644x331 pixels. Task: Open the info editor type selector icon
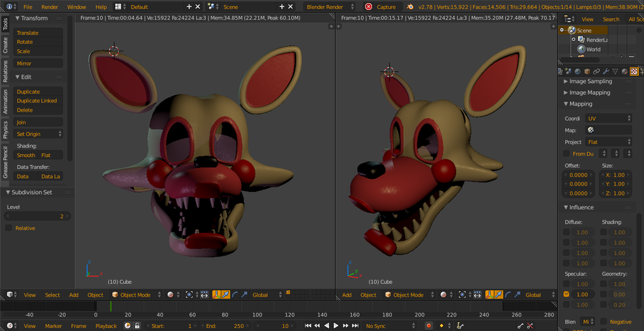[x=11, y=6]
